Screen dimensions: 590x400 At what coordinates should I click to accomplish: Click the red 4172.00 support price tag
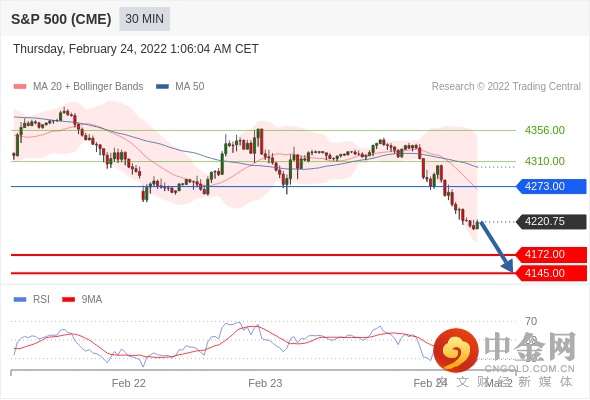[551, 255]
